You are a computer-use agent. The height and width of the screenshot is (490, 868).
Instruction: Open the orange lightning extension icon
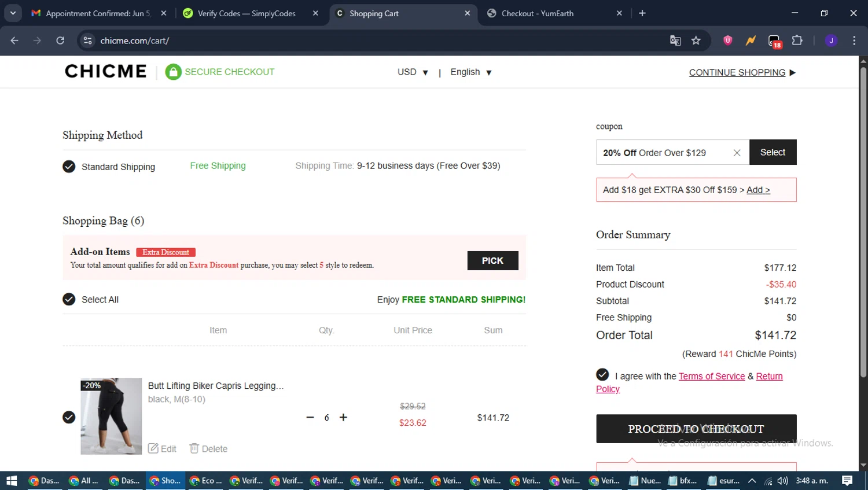tap(751, 40)
